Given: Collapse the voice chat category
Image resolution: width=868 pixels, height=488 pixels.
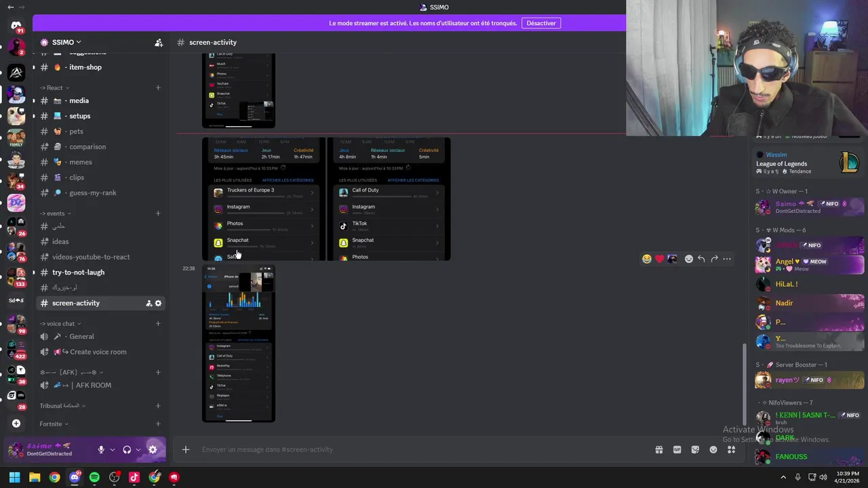Looking at the screenshot, I should click(x=61, y=323).
